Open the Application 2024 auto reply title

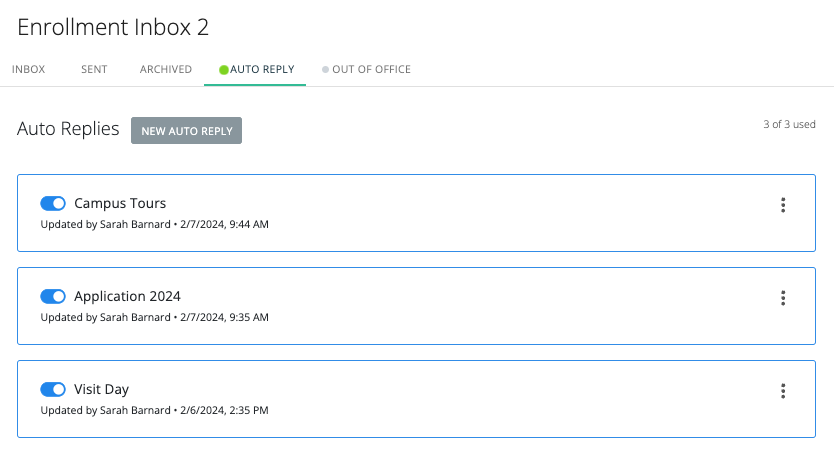point(127,297)
